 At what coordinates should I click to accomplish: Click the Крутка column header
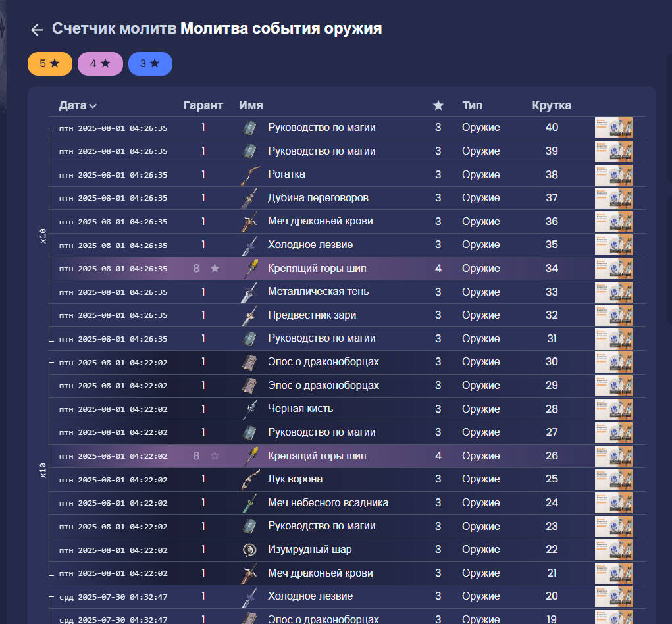coord(552,105)
